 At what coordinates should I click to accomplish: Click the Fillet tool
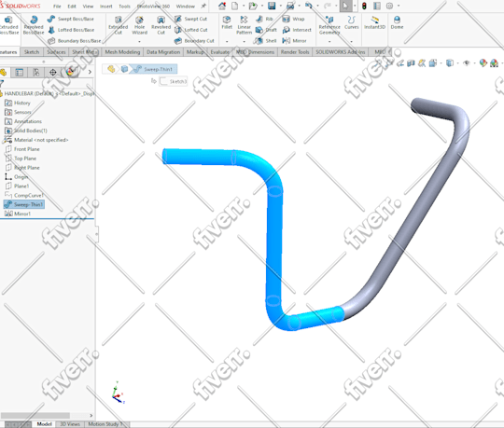tap(227, 22)
